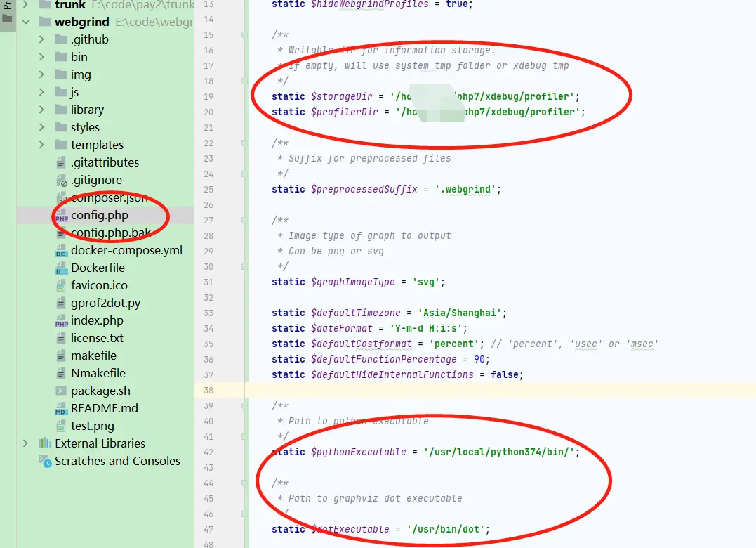Click the gprof2dot.py file icon
The width and height of the screenshot is (756, 548).
(x=61, y=304)
